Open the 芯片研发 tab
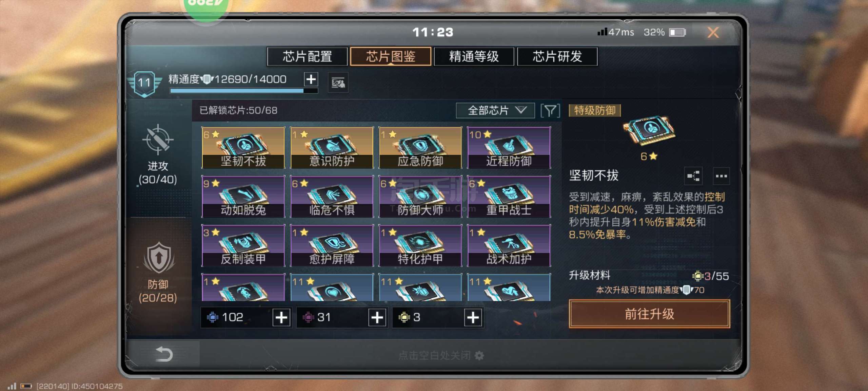The width and height of the screenshot is (868, 391). (x=557, y=56)
